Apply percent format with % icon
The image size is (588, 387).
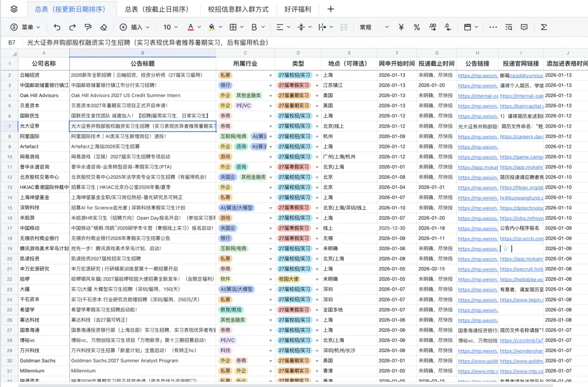(x=416, y=27)
